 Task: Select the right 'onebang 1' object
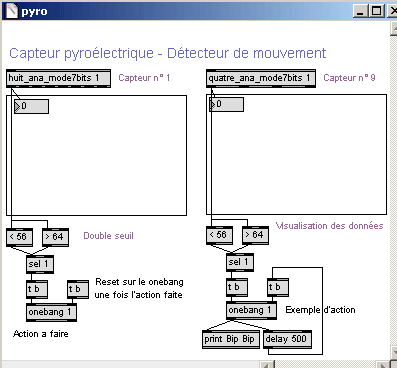(x=252, y=311)
